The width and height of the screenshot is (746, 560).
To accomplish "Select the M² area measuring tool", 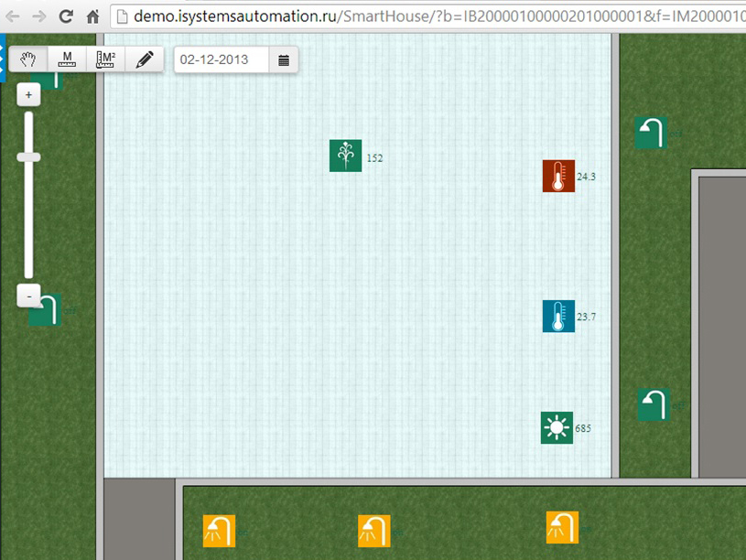I will click(105, 59).
